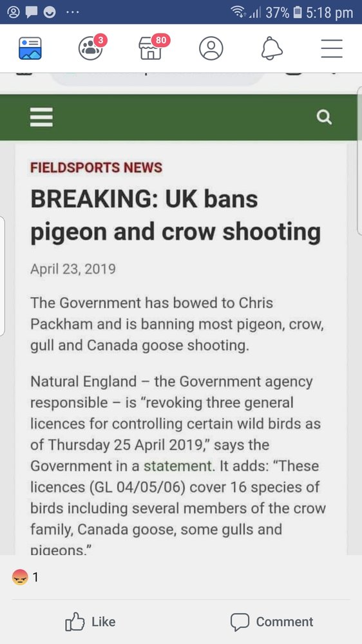
Task: Tap the headline 'UK bans pigeon and crow shooting'
Action: [175, 216]
